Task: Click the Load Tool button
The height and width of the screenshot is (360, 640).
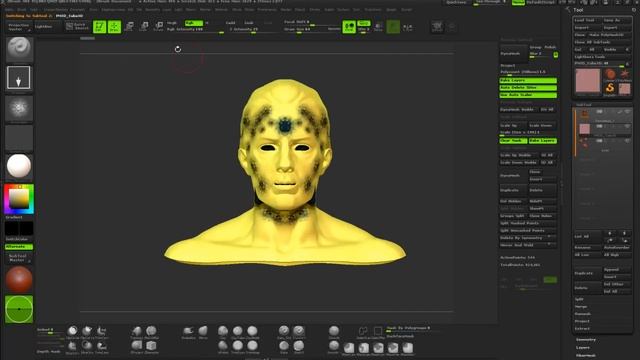Action: click(x=587, y=20)
